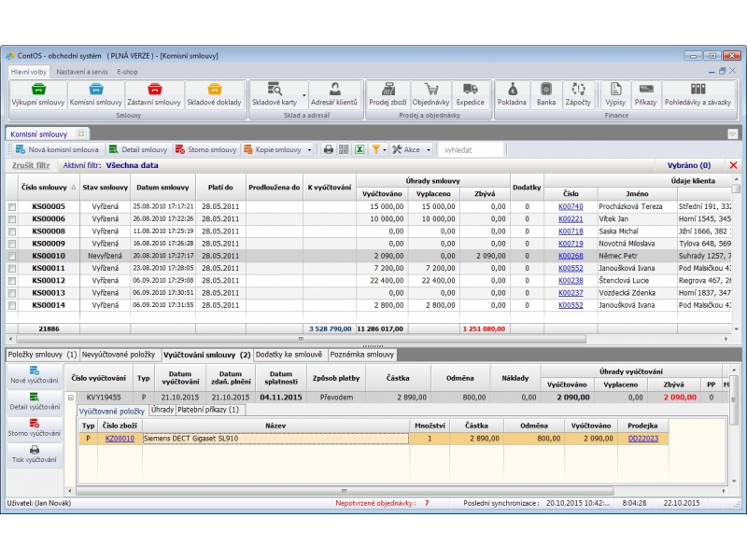747x560 pixels.
Task: Open the Kopie smlouvy dropdown arrow
Action: 309,149
